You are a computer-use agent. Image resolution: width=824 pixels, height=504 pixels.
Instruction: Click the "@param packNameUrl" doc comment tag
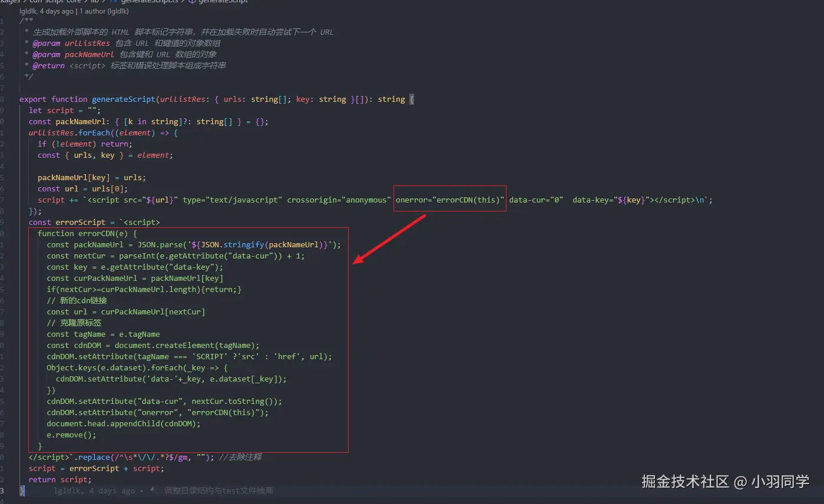point(74,54)
